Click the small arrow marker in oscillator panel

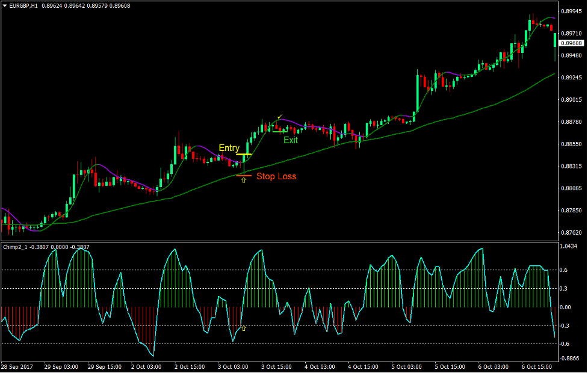(x=244, y=328)
